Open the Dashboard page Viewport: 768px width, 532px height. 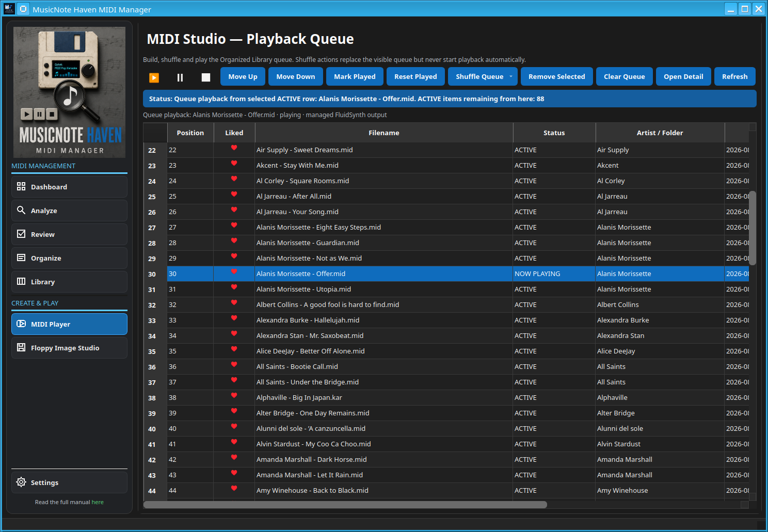click(x=69, y=187)
